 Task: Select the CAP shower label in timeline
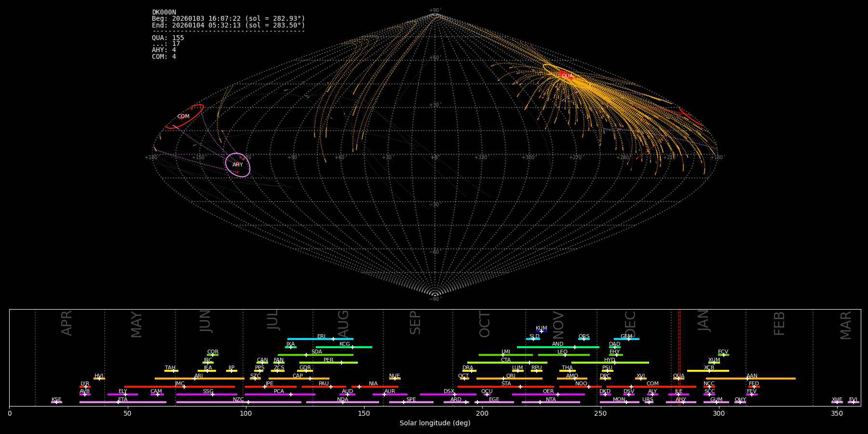(x=298, y=376)
